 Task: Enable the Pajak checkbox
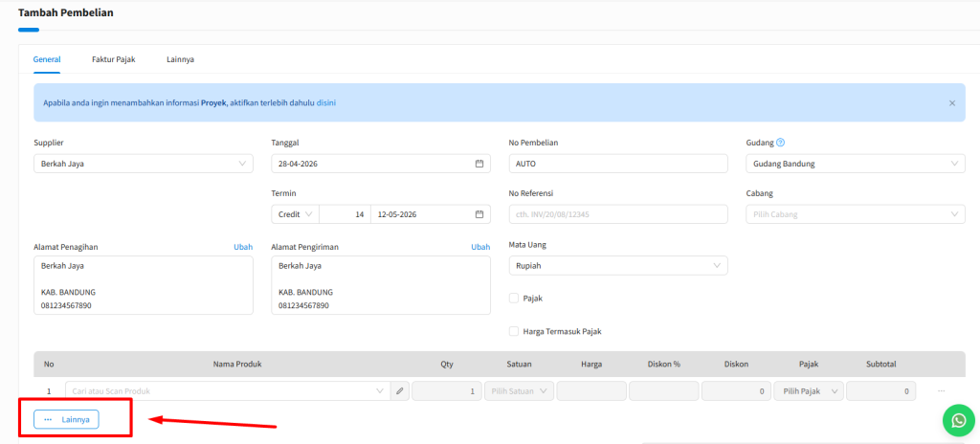[514, 299]
